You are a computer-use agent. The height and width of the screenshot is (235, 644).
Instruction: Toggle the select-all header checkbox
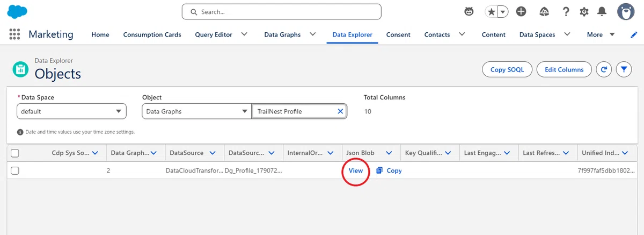(x=15, y=153)
